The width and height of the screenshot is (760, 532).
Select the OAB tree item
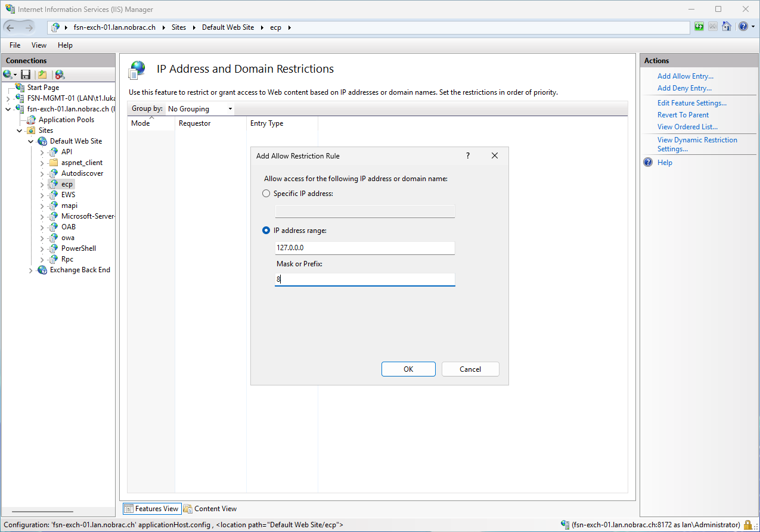point(68,227)
